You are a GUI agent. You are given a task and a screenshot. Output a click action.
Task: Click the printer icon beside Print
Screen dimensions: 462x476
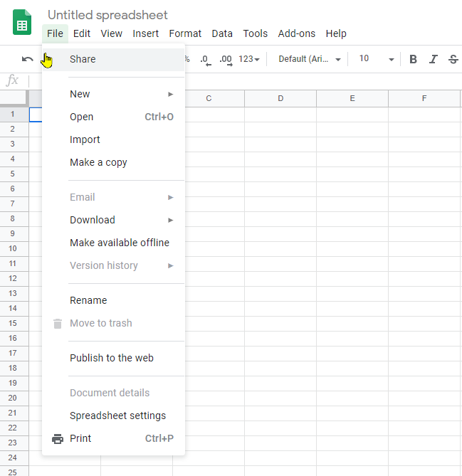(58, 439)
